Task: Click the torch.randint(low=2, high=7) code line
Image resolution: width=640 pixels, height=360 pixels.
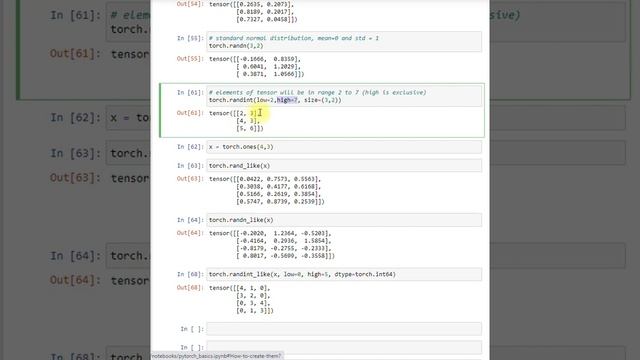Action: pyautogui.click(x=275, y=100)
